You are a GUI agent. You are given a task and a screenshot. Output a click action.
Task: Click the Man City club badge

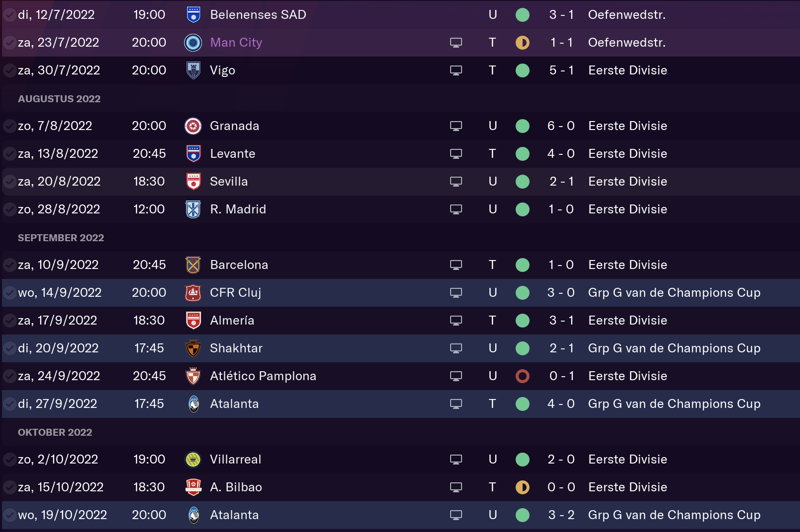(193, 43)
